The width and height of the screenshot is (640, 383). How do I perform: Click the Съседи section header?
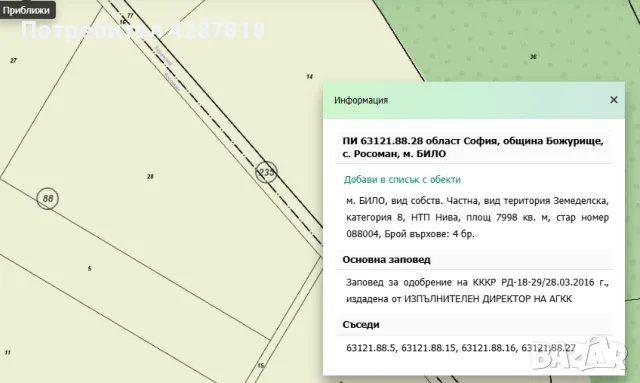click(x=361, y=325)
